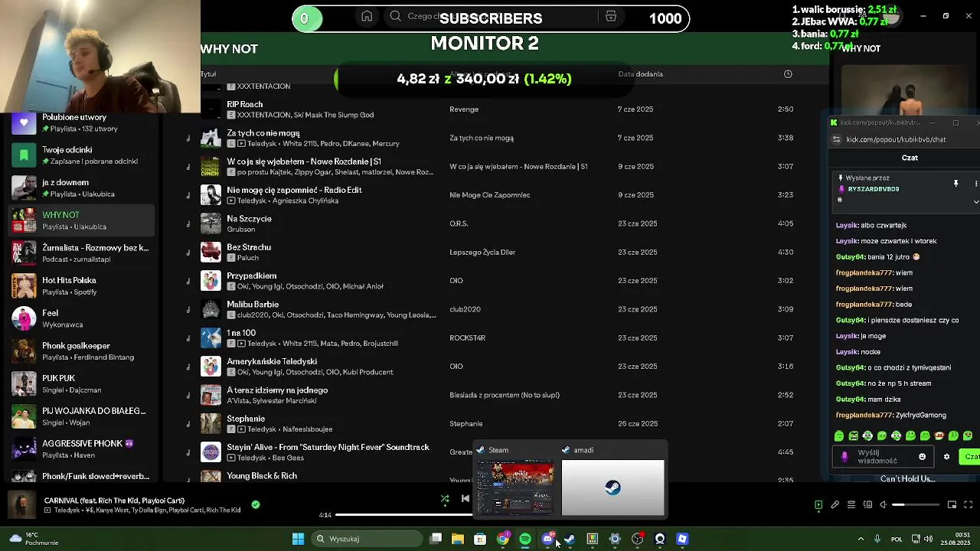Select the WHY NOT playlist in sidebar
The height and width of the screenshot is (551, 980).
point(82,220)
